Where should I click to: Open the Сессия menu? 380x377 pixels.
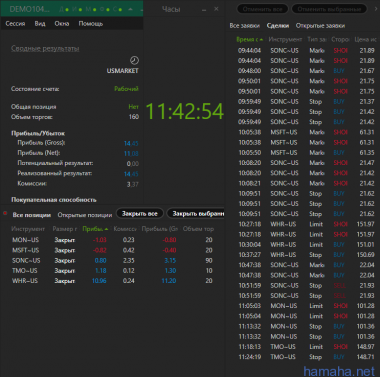tap(15, 24)
